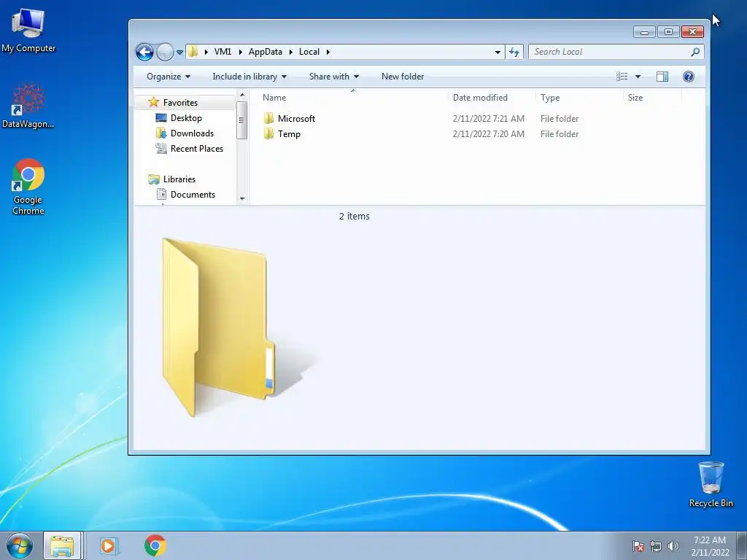Close the Explorer window

coord(693,32)
